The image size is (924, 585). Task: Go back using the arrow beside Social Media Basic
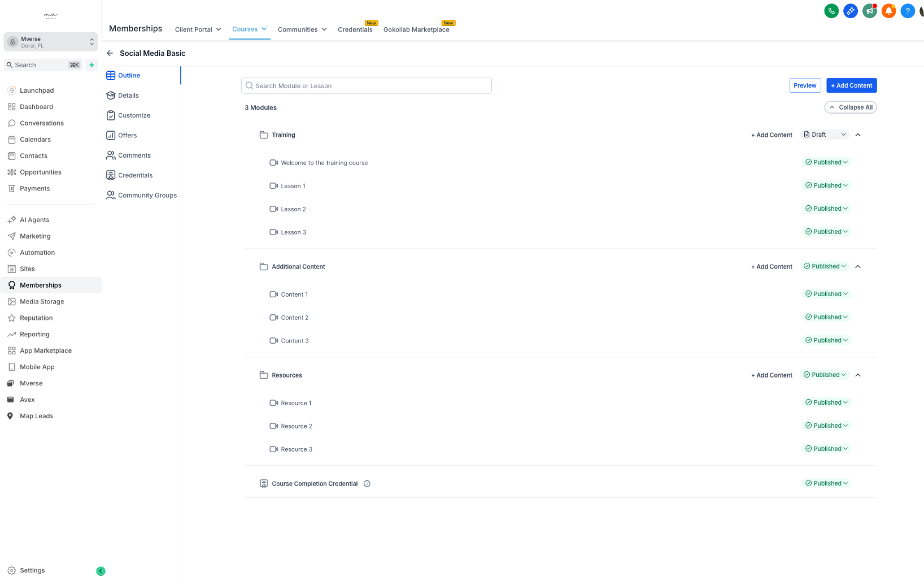(x=110, y=53)
